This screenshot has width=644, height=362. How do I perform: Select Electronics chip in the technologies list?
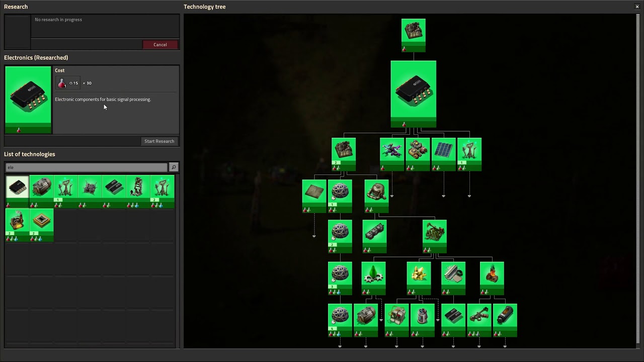(17, 191)
